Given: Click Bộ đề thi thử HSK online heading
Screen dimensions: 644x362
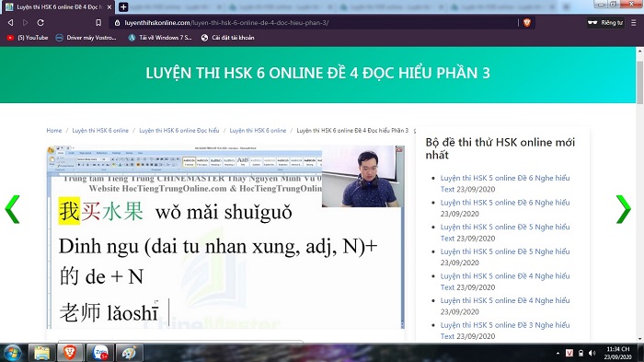Looking at the screenshot, I should click(x=500, y=148).
